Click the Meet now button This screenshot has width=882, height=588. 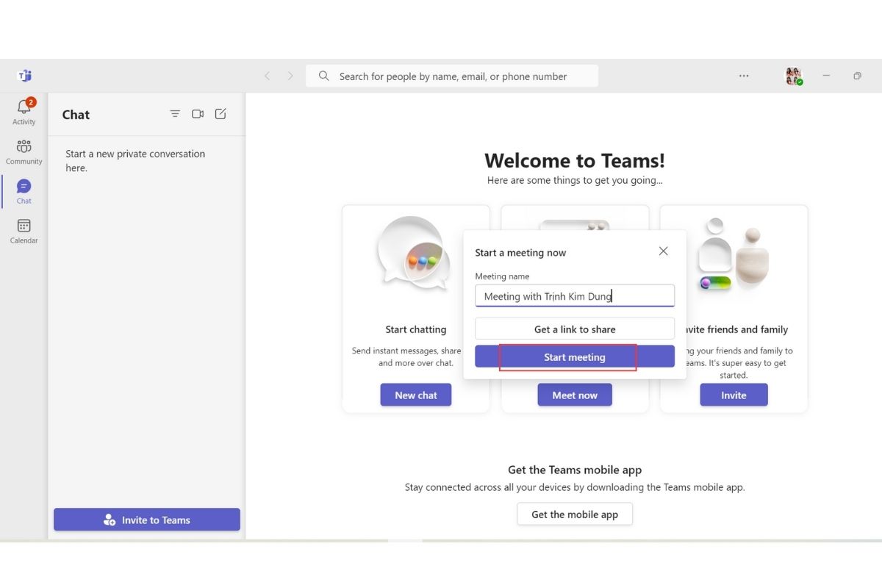point(575,395)
